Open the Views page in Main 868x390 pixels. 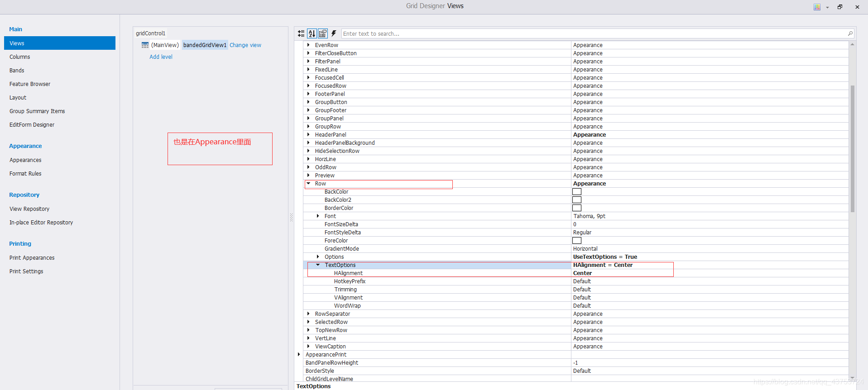click(60, 43)
